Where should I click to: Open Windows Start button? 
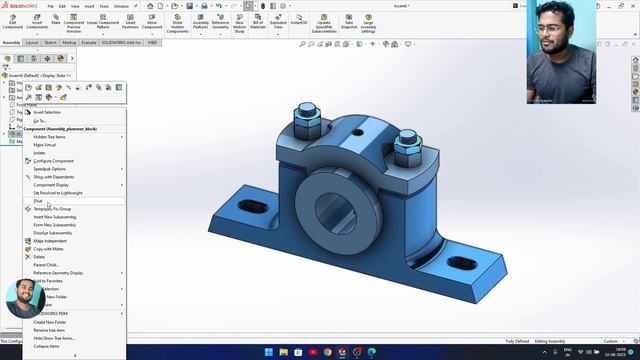click(x=269, y=352)
